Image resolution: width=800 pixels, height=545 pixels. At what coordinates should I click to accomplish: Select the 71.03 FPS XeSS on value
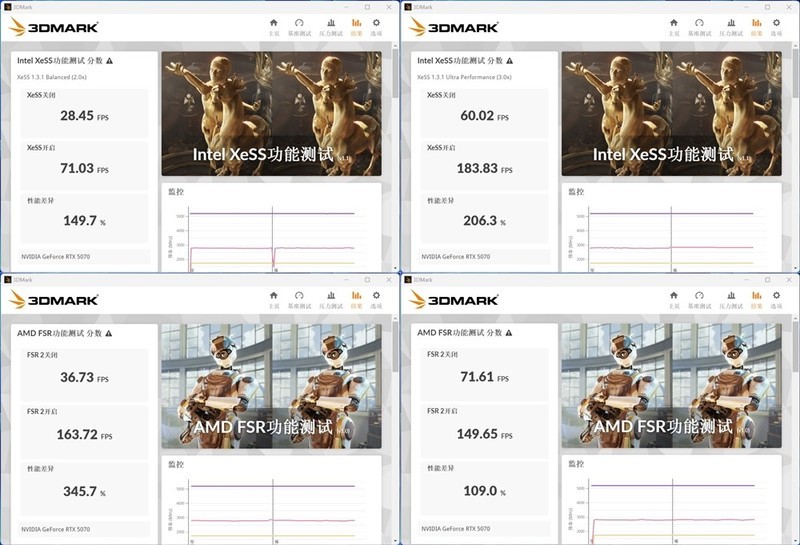coord(84,168)
